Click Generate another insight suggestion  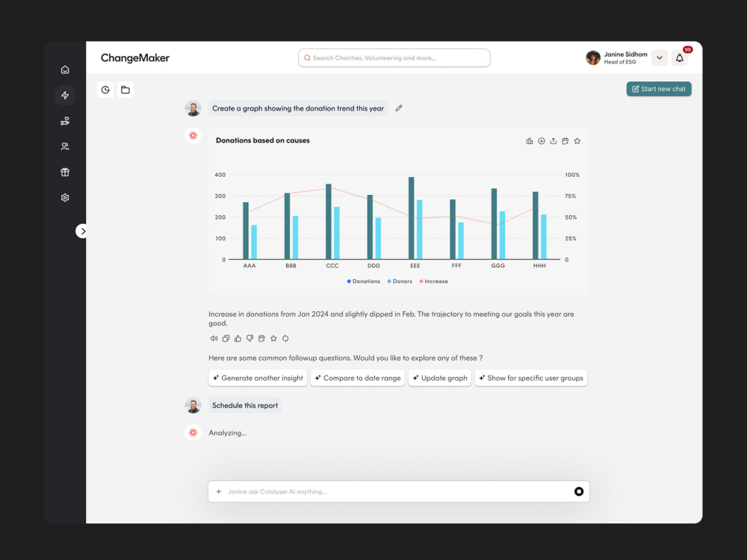[x=258, y=378]
